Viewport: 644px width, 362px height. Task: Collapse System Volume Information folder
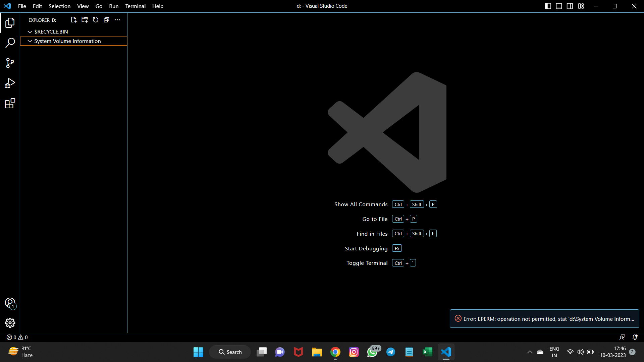pyautogui.click(x=30, y=41)
